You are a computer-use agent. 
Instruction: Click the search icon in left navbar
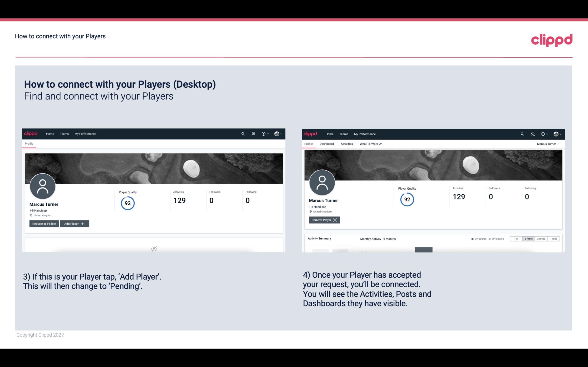click(x=243, y=133)
